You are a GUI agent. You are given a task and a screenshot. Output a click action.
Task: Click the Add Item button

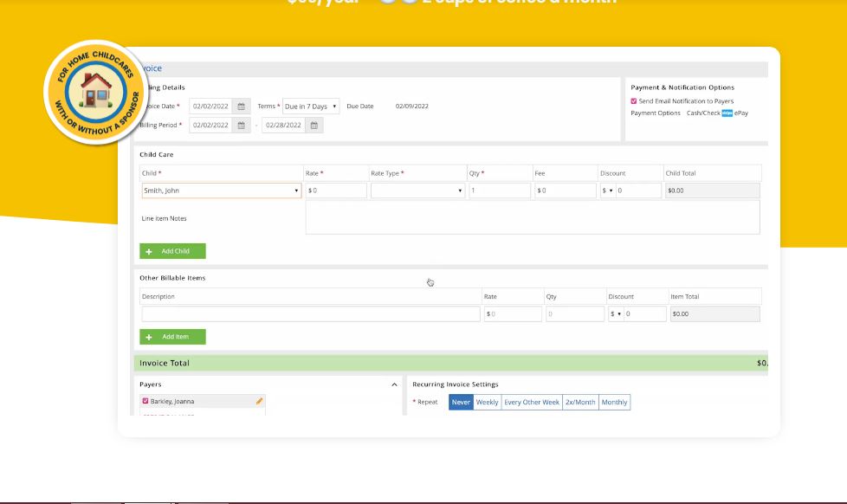pos(172,337)
